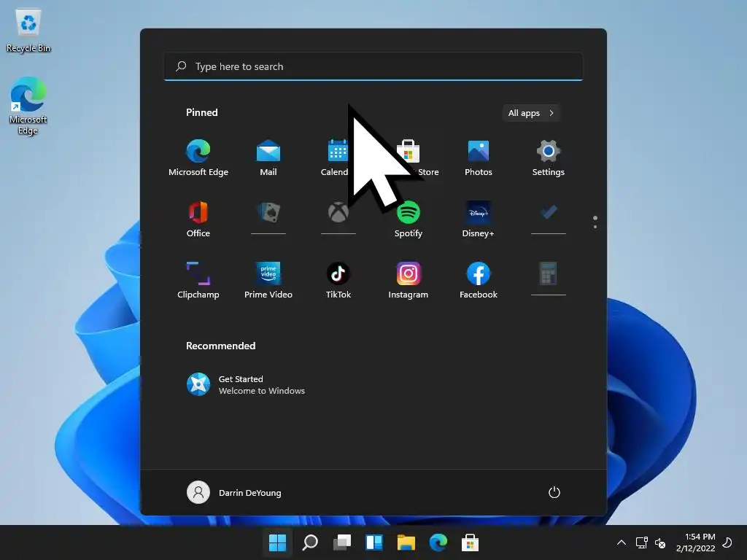Viewport: 747px width, 560px height.
Task: Click the focus assist moon icon
Action: click(x=727, y=542)
